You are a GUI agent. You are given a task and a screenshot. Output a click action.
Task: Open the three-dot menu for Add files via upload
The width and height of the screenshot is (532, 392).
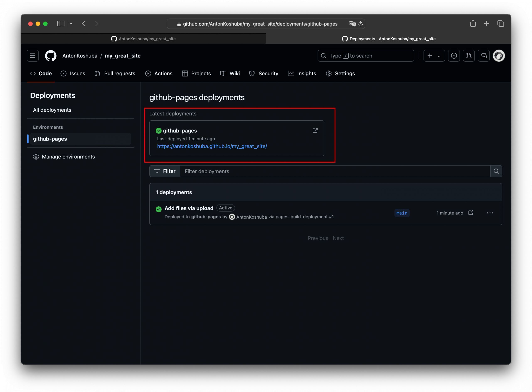490,213
